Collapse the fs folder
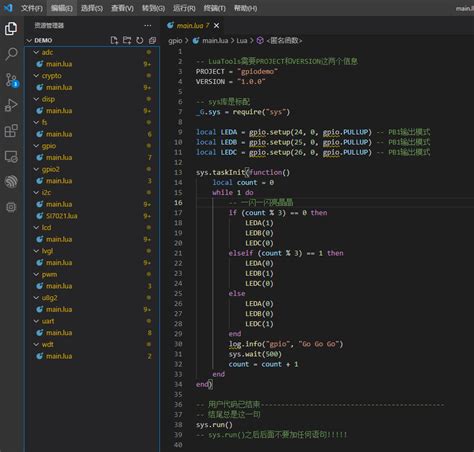 pos(36,122)
